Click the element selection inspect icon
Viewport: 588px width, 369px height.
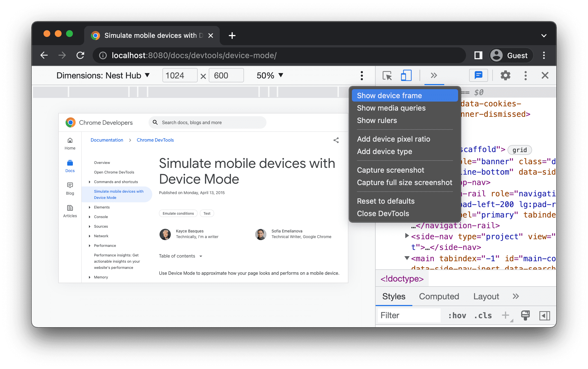click(x=387, y=76)
